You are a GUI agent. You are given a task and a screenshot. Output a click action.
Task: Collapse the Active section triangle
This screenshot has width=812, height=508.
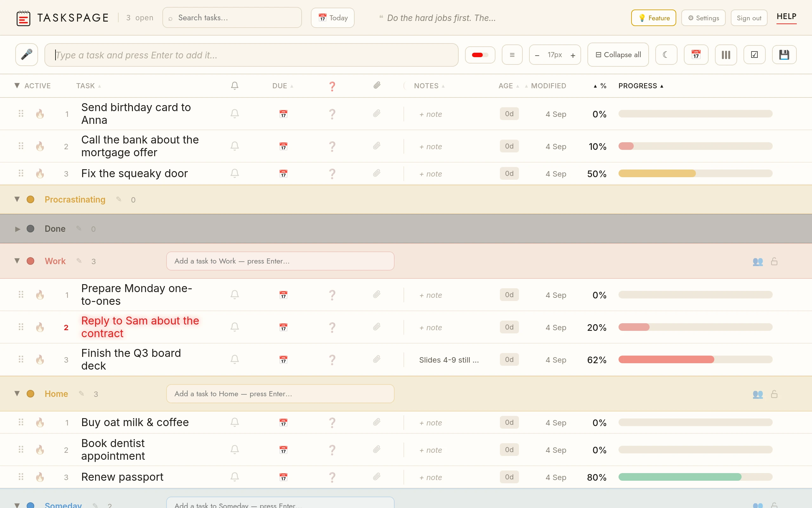click(x=17, y=85)
